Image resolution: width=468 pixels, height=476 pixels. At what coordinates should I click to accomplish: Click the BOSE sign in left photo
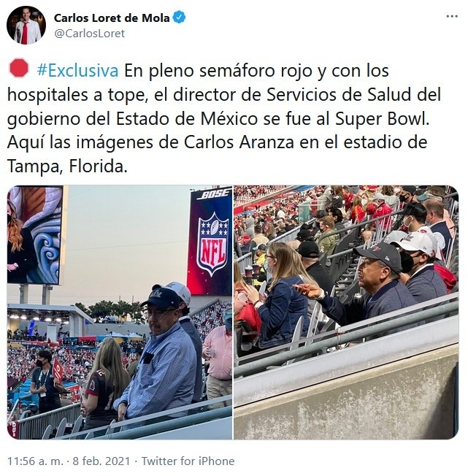(213, 194)
